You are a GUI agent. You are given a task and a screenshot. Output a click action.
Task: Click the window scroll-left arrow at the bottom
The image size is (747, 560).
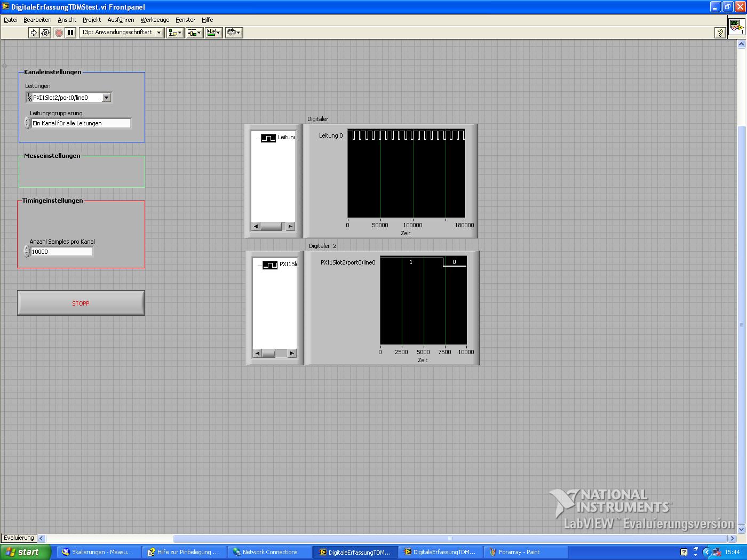point(42,538)
